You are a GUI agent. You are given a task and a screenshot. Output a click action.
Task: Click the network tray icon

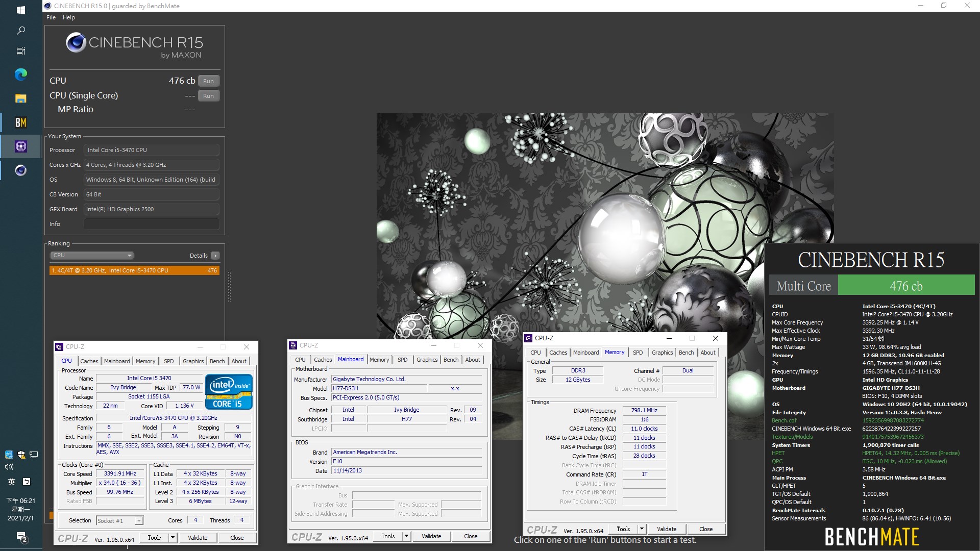click(x=34, y=454)
